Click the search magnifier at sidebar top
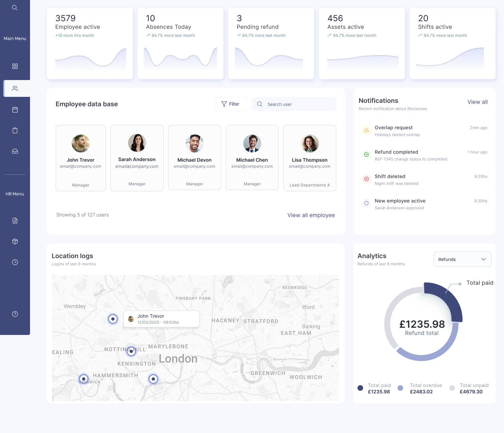This screenshot has width=504, height=433. coord(15,7)
